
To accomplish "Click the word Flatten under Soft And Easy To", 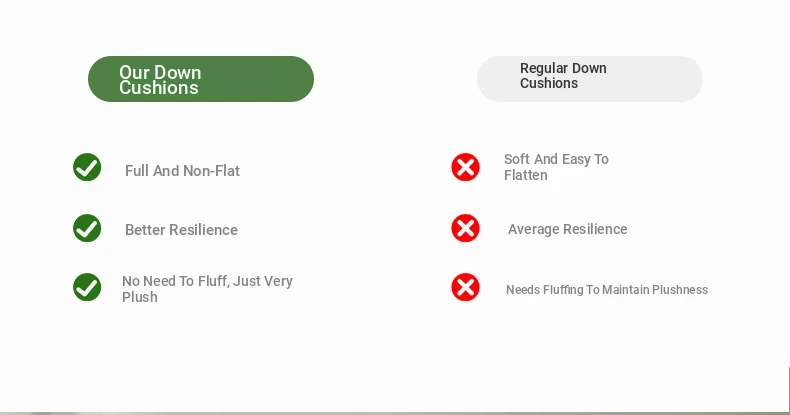I will pyautogui.click(x=525, y=175).
